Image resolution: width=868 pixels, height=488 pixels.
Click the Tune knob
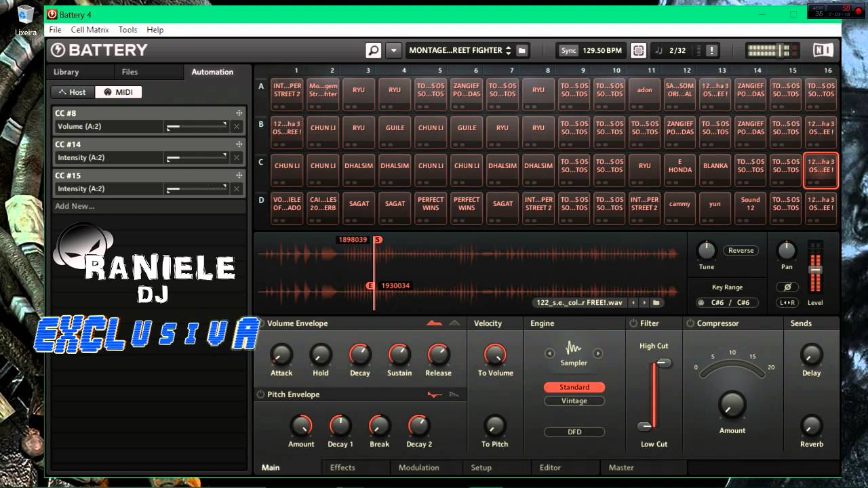pyautogui.click(x=707, y=251)
